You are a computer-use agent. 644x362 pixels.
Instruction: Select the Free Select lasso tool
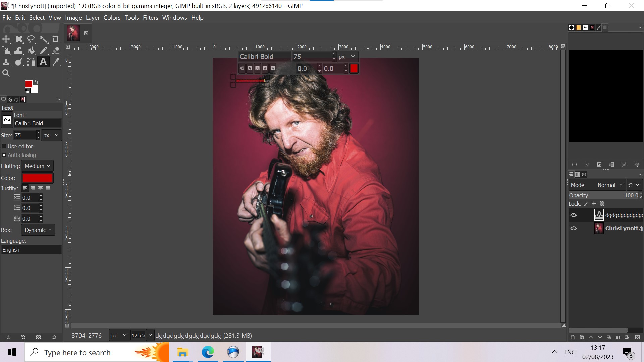(x=31, y=39)
